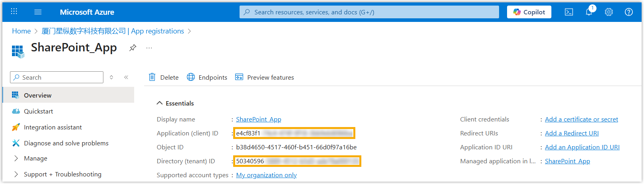Click Add a certificate or secret link
Screen dimensions: 644x184
(581, 119)
